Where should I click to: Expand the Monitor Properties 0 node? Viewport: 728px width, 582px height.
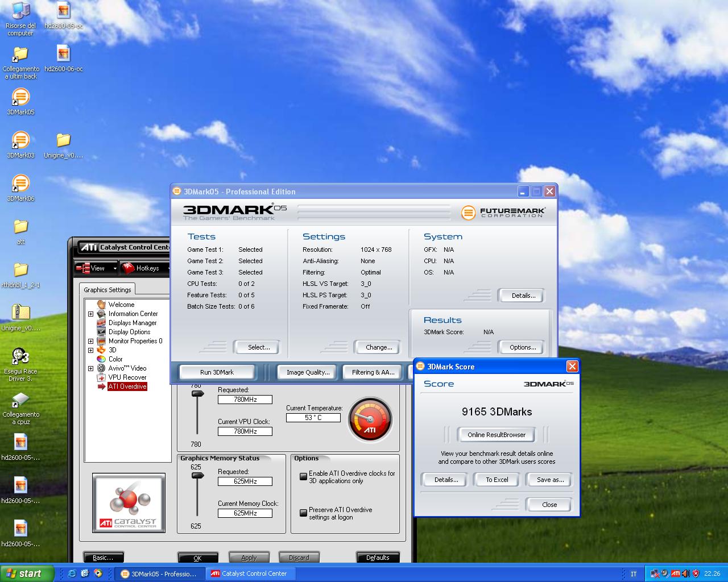coord(90,341)
